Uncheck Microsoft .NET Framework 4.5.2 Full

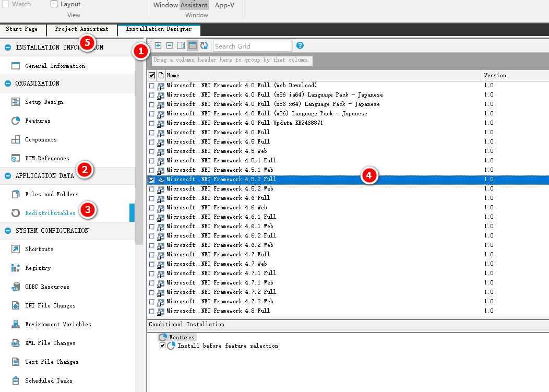coord(152,180)
